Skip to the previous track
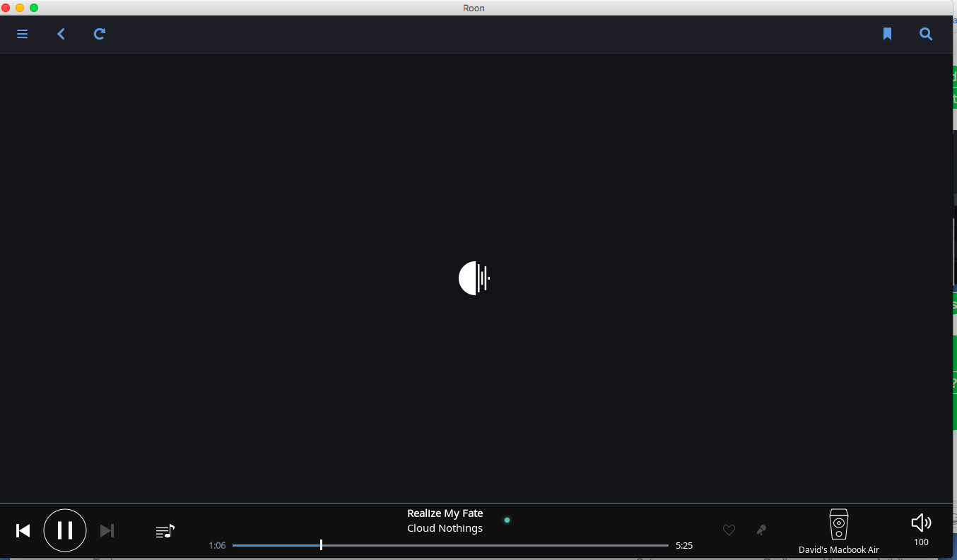The image size is (957, 560). 23,530
